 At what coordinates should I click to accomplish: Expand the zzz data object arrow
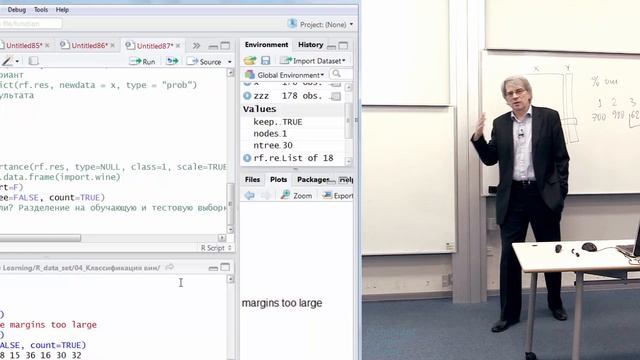[x=247, y=96]
